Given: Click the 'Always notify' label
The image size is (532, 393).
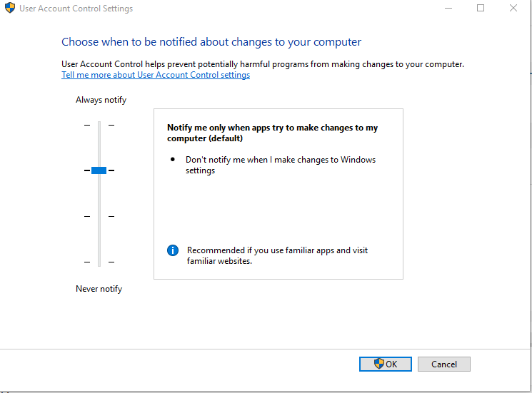Looking at the screenshot, I should (101, 100).
